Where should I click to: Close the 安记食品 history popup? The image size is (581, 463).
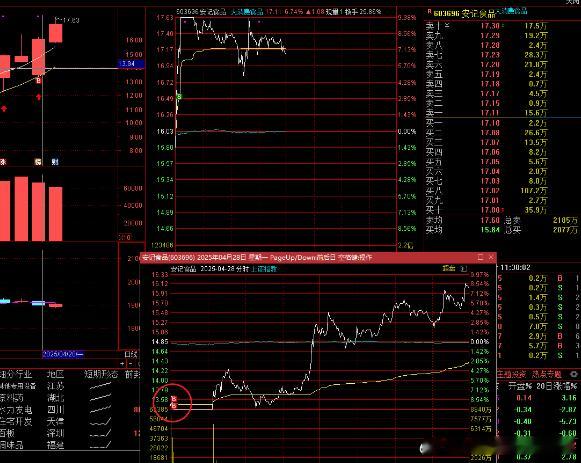point(491,257)
